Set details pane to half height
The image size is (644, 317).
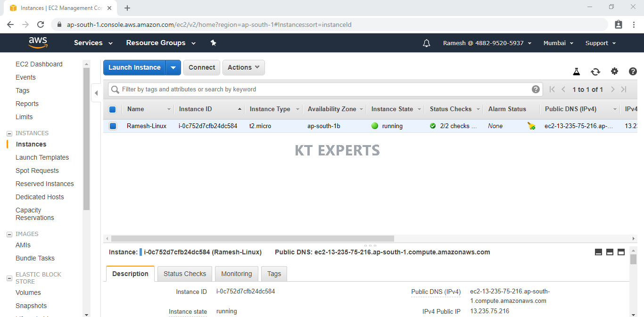610,252
